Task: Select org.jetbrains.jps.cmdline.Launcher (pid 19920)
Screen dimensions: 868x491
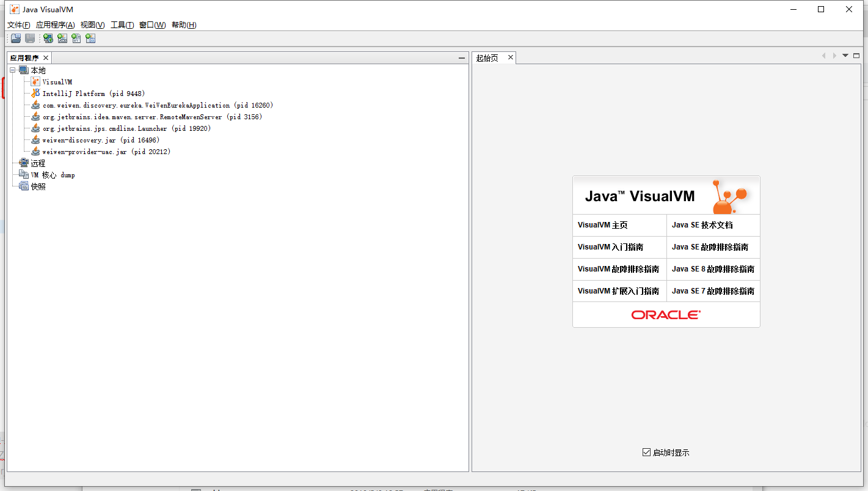Action: 126,128
